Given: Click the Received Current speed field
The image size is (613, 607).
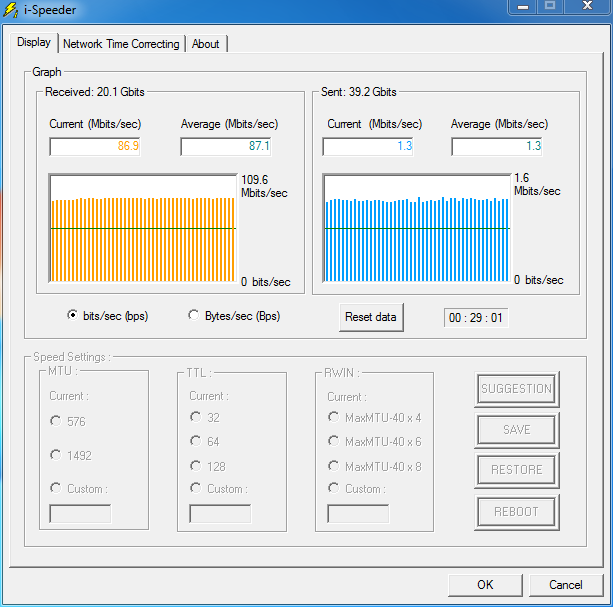Looking at the screenshot, I should click(x=95, y=146).
